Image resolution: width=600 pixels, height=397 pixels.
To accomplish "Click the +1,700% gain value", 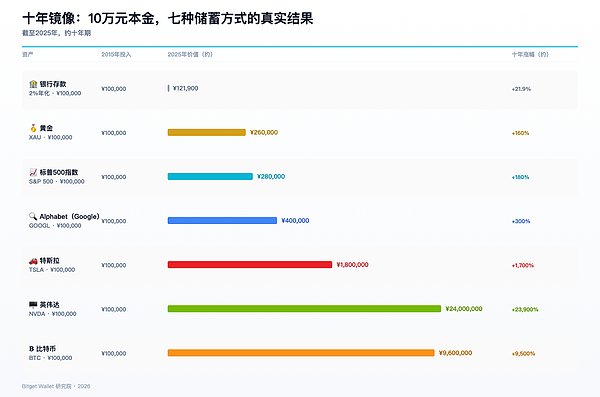I will tap(523, 265).
